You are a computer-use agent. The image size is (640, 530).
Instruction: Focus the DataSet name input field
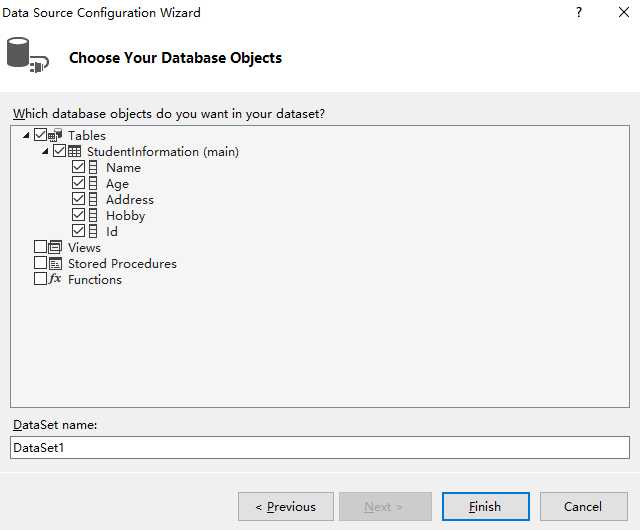[x=320, y=448]
